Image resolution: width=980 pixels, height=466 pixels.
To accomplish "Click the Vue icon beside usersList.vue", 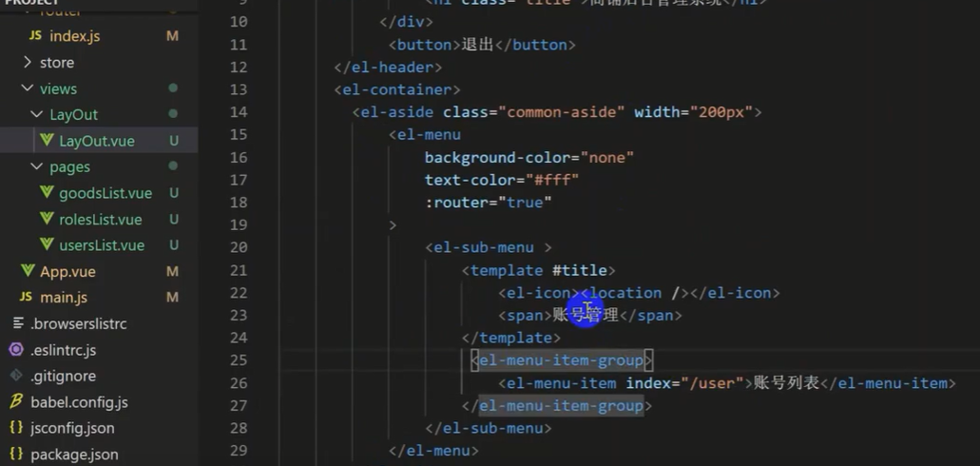I will (x=47, y=244).
